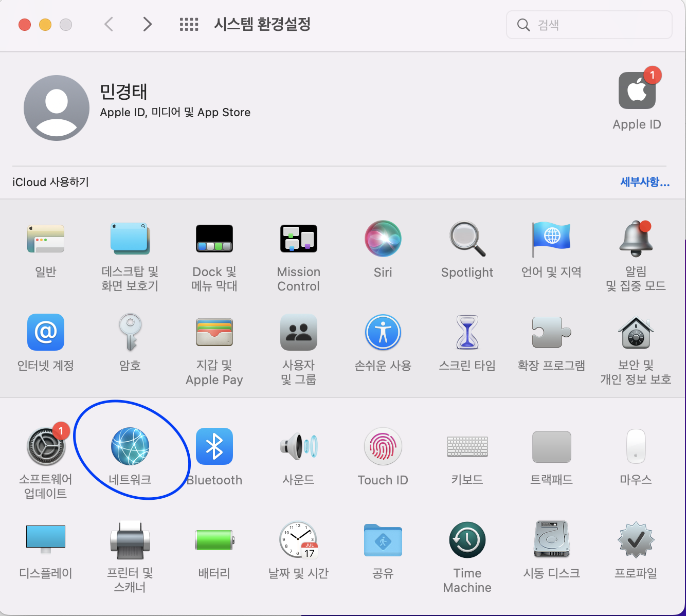Open 스크린 타임 preferences

pos(467,332)
